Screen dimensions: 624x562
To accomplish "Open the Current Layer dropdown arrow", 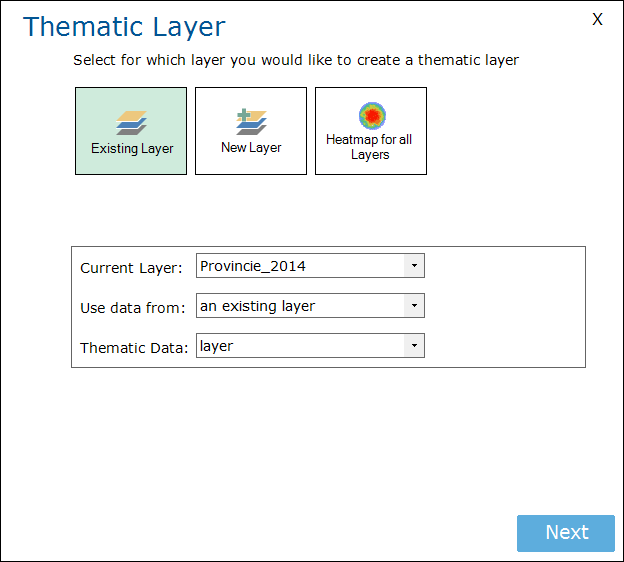I will (x=414, y=265).
